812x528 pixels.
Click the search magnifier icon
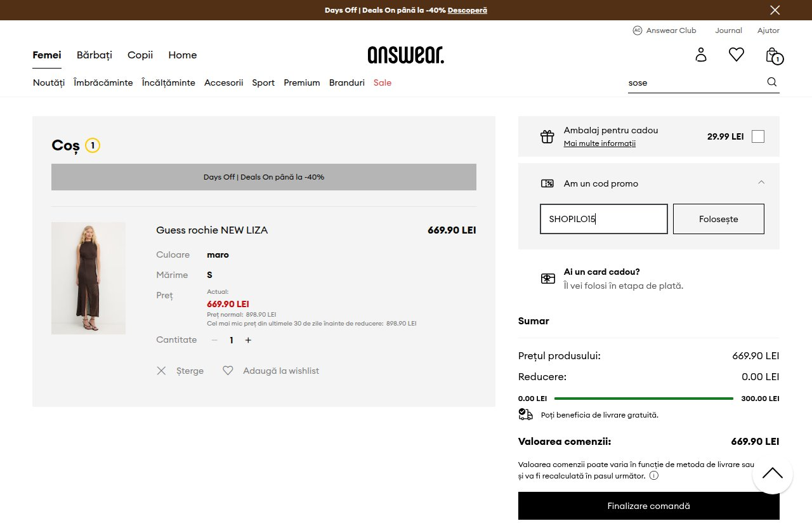(x=772, y=82)
